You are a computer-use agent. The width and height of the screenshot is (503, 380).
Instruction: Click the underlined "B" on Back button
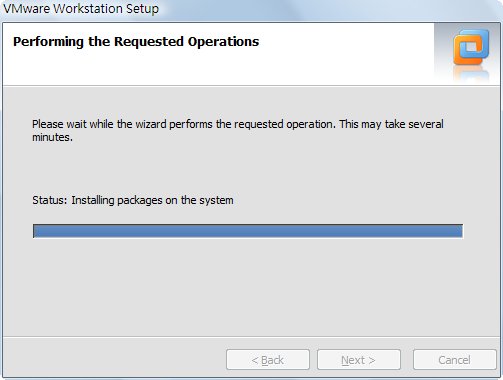[265, 360]
